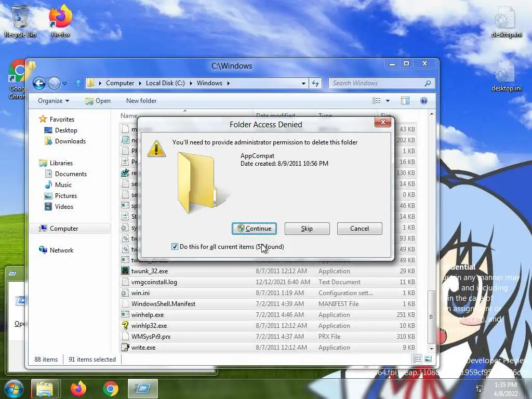Open the address bar history dropdown
Screen dimensions: 532x399
[x=303, y=84]
